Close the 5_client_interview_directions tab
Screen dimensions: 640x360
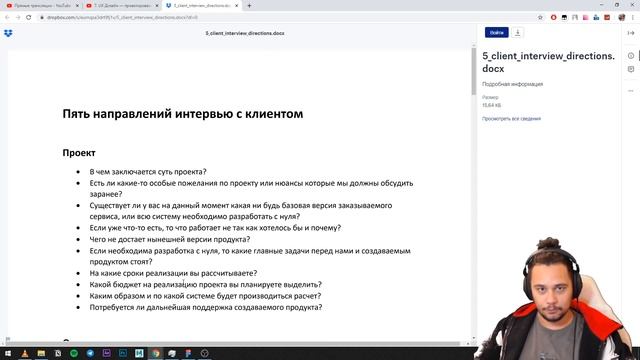click(236, 6)
